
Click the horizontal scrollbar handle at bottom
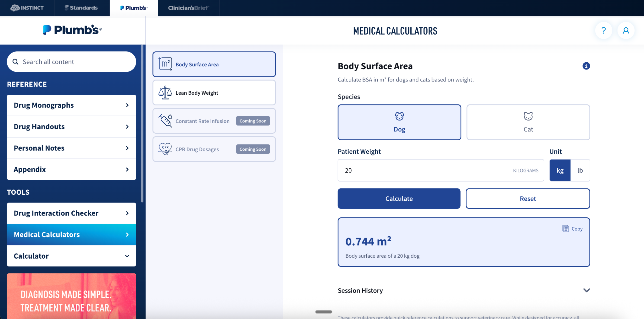[324, 312]
